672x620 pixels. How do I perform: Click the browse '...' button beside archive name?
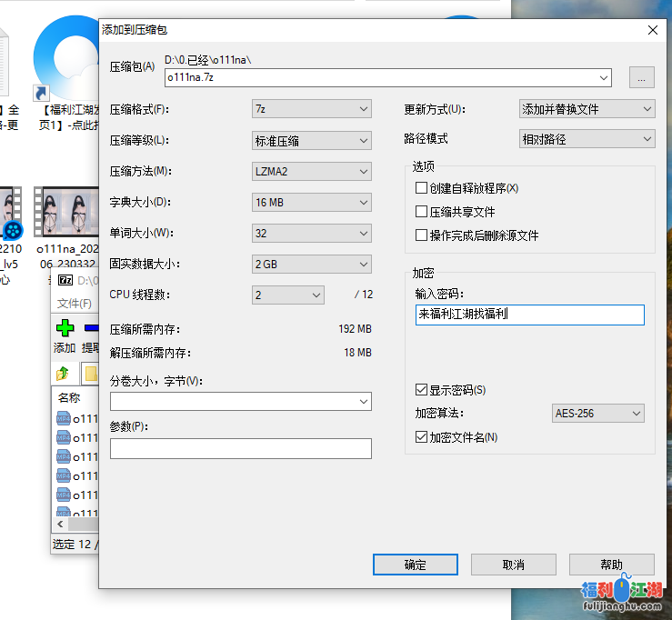pyautogui.click(x=641, y=78)
